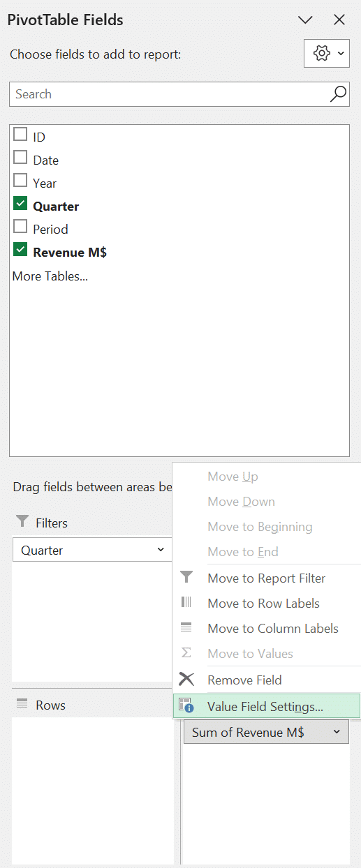Screen dimensions: 361x868
Task: Click the Rows area icon
Action: [22, 705]
